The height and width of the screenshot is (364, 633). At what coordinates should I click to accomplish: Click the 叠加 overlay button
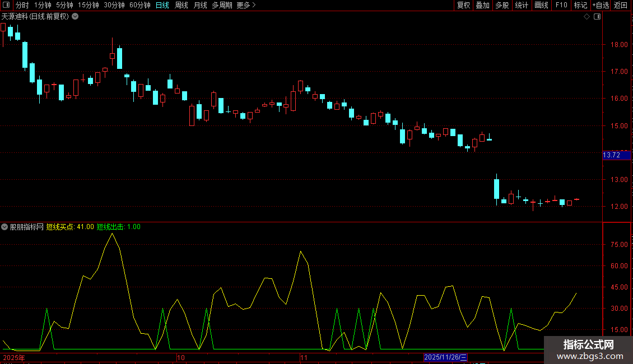tap(482, 5)
